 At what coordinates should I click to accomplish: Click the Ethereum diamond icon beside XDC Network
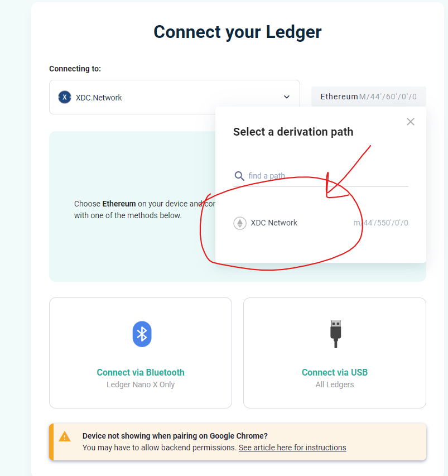pos(240,223)
